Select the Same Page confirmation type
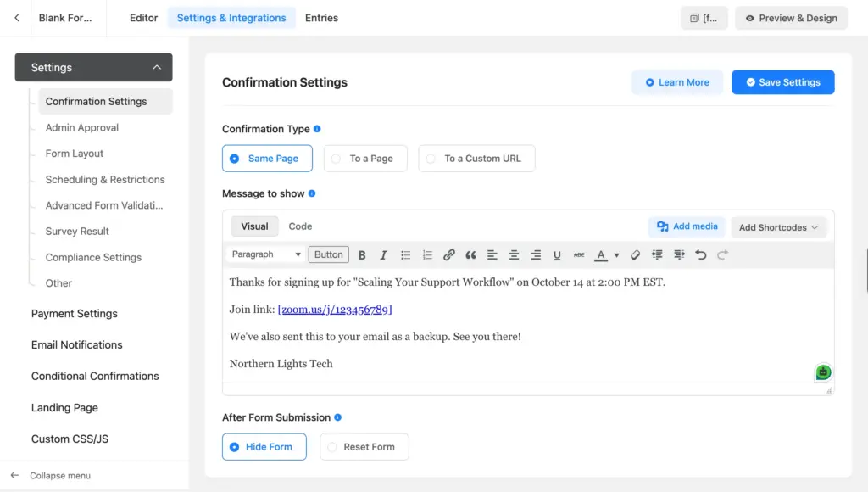The image size is (868, 492). [x=267, y=159]
